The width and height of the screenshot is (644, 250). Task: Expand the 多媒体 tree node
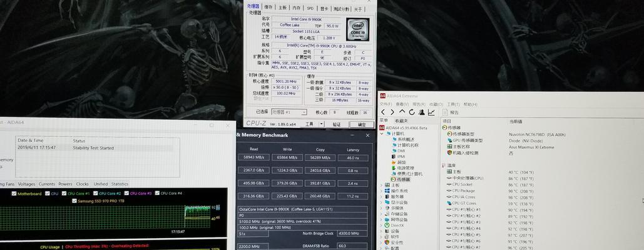coord(382,208)
